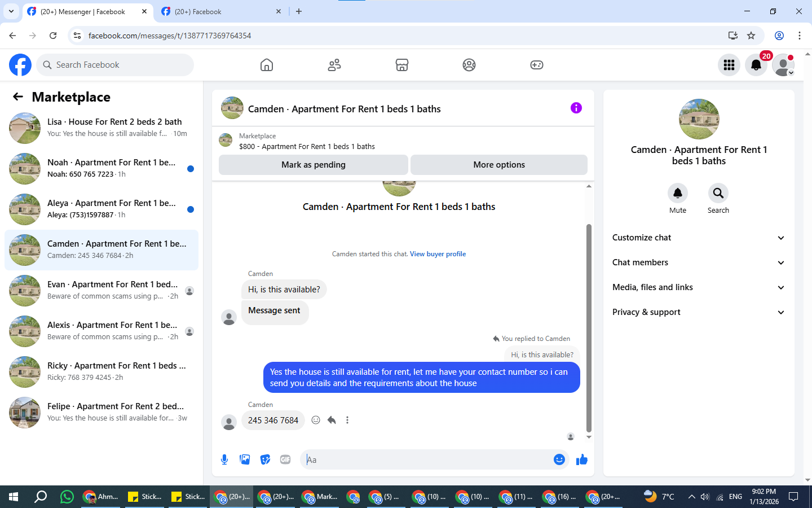
Task: Open Ricky Apartment For Rent conversation
Action: point(101,372)
